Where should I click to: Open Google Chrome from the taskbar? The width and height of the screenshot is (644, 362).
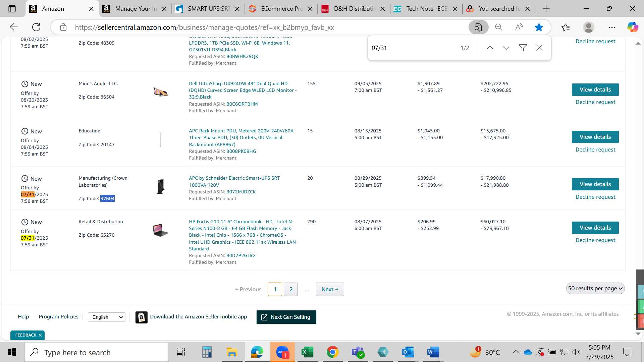332,352
